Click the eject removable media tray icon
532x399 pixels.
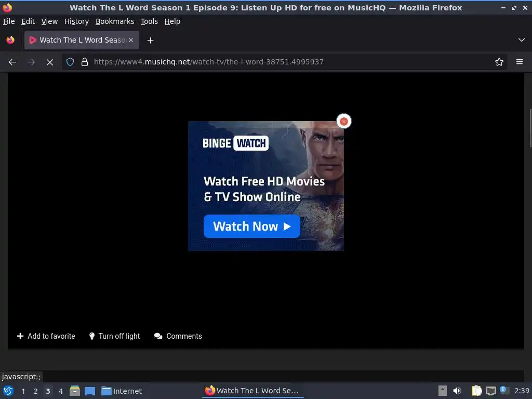coord(443,391)
